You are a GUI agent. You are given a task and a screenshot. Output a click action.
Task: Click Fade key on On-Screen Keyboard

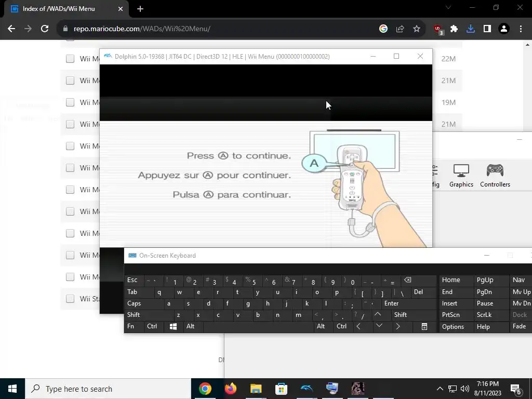[521, 326]
